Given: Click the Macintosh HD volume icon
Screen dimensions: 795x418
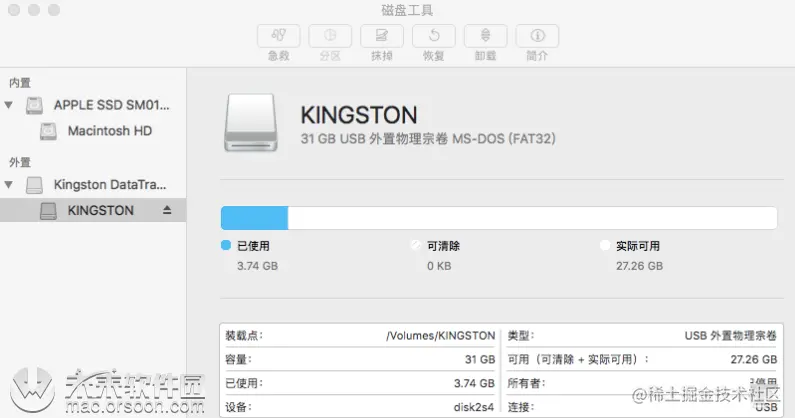Looking at the screenshot, I should tap(48, 131).
